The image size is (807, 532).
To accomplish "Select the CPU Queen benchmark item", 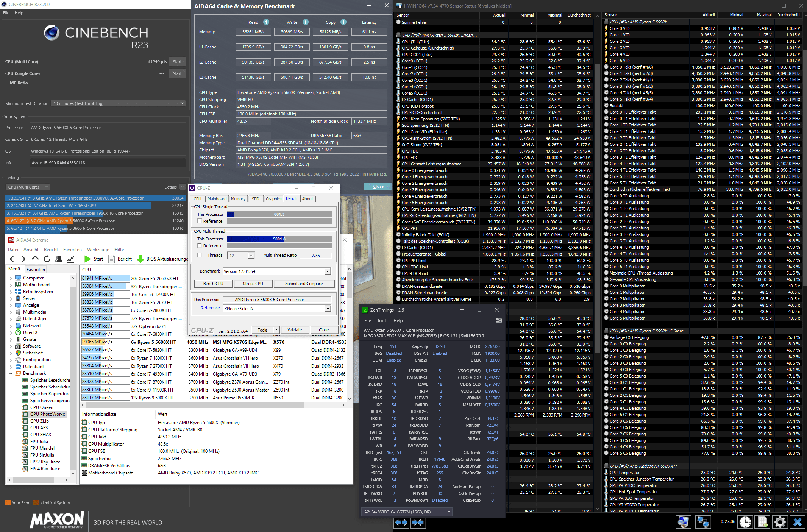I will pyautogui.click(x=42, y=407).
